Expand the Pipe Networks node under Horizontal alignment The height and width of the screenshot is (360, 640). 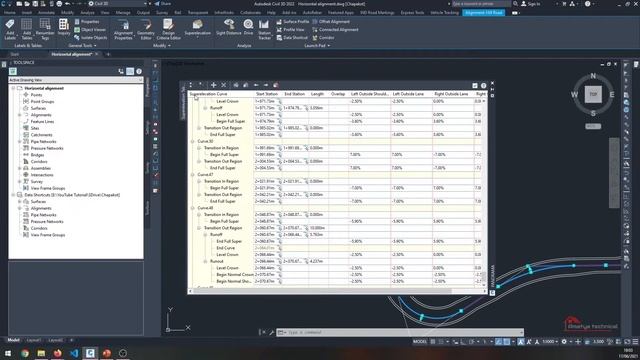tap(20, 142)
